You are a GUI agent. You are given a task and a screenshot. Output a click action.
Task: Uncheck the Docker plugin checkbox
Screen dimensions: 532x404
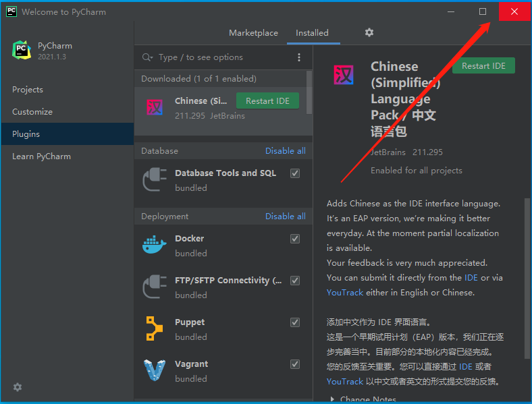pos(295,239)
